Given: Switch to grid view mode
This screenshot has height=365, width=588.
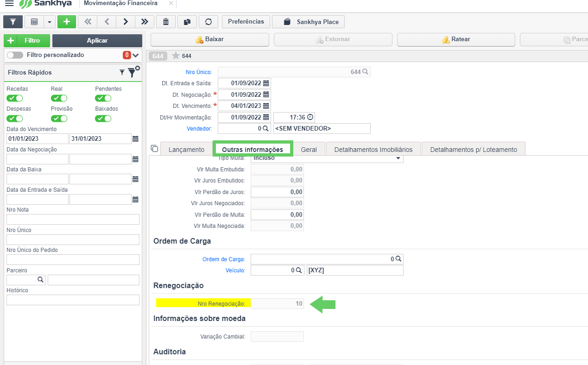Looking at the screenshot, I should [x=34, y=22].
